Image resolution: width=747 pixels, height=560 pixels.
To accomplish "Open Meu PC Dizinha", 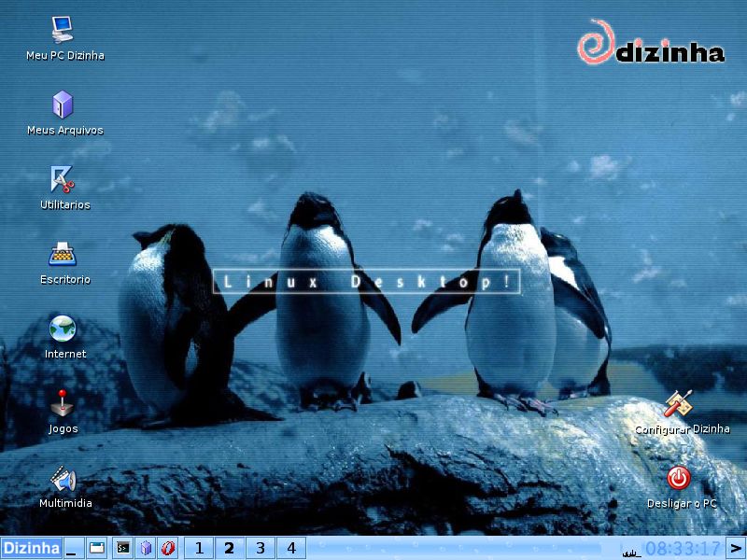I will click(61, 28).
